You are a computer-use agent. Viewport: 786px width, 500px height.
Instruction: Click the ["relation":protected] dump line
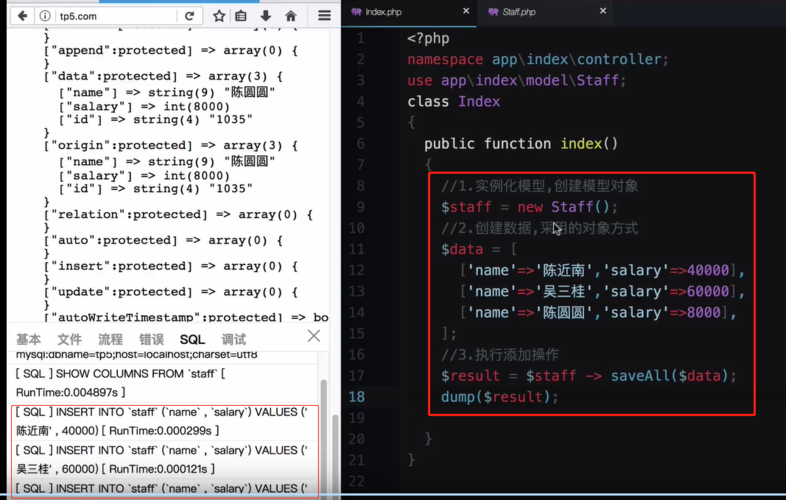(178, 215)
